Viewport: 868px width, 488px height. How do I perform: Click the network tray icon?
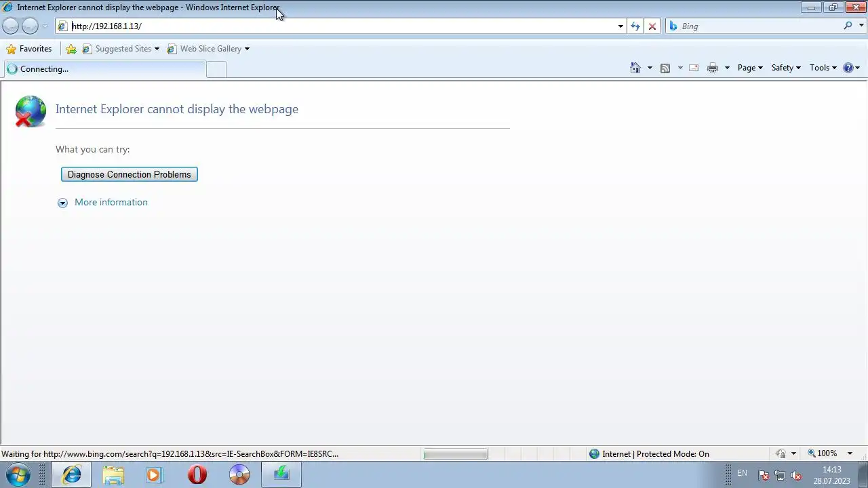tap(780, 475)
